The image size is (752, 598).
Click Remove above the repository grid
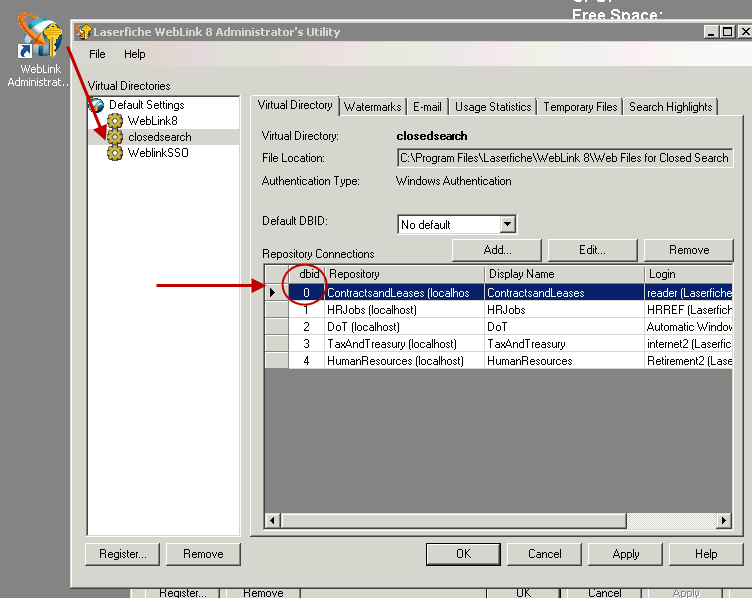click(689, 250)
